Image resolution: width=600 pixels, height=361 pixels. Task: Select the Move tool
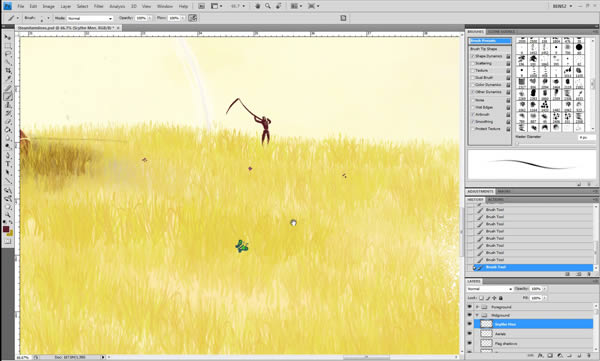tap(8, 37)
